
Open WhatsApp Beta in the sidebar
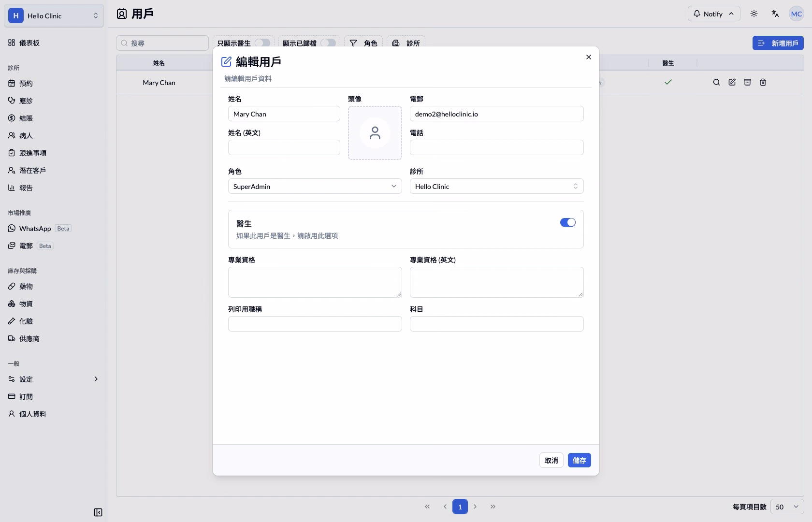[54, 228]
